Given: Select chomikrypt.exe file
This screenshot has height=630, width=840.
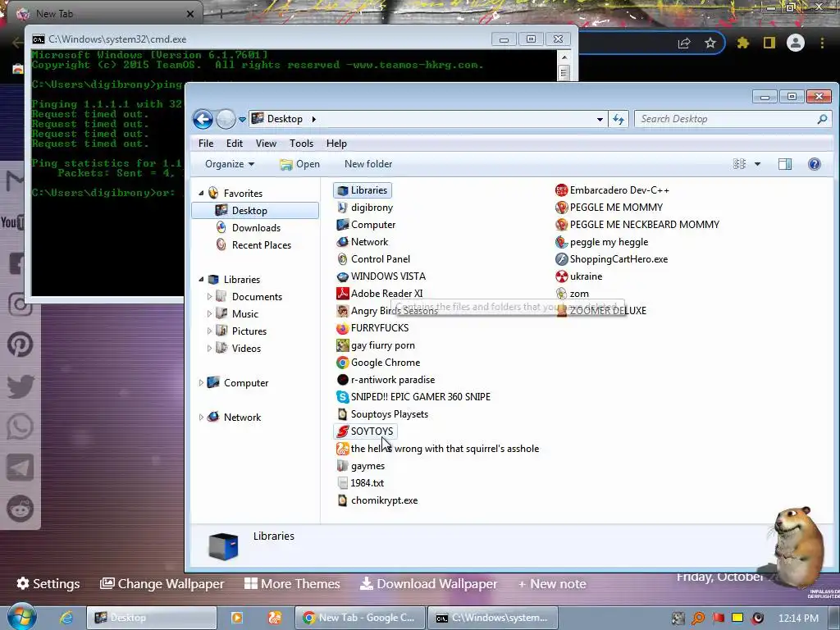Looking at the screenshot, I should click(x=377, y=500).
